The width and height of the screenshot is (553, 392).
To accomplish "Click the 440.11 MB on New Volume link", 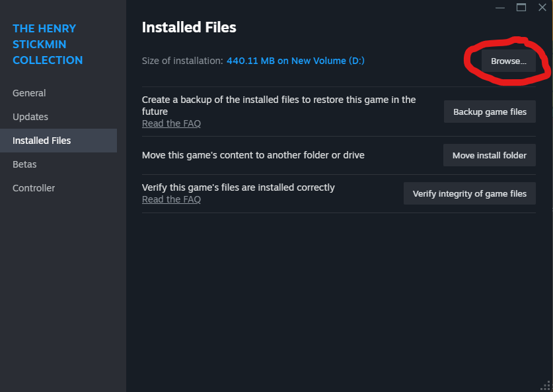I will click(x=295, y=61).
